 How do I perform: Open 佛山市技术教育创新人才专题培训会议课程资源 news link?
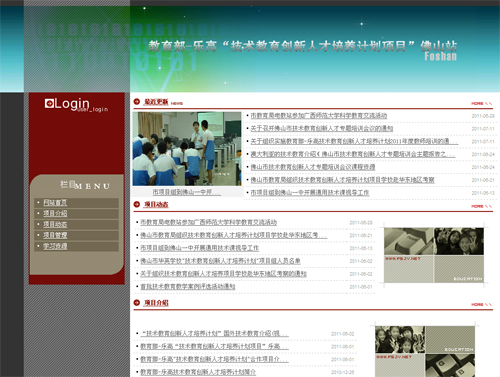(313, 167)
